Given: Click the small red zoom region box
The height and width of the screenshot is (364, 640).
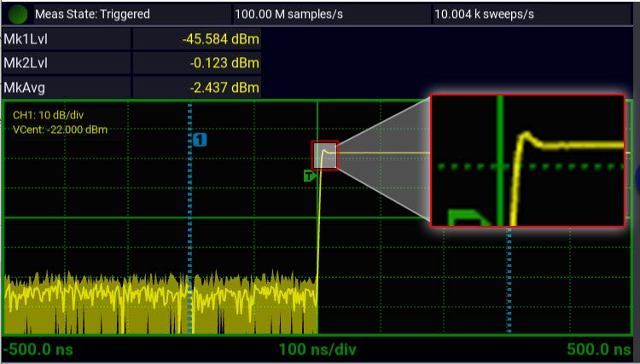Looking at the screenshot, I should [325, 155].
